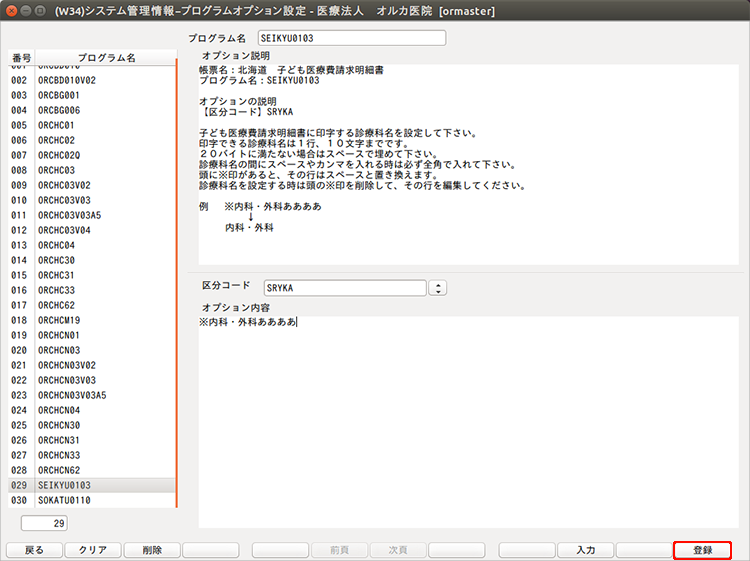Click the プログラム名 column header in list
This screenshot has width=750, height=561.
(x=106, y=57)
